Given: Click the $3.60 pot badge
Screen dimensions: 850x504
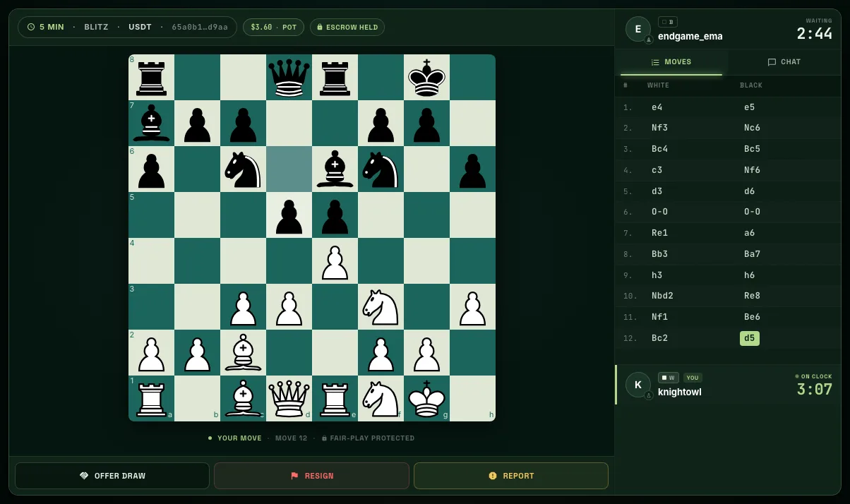Looking at the screenshot, I should click(x=273, y=27).
